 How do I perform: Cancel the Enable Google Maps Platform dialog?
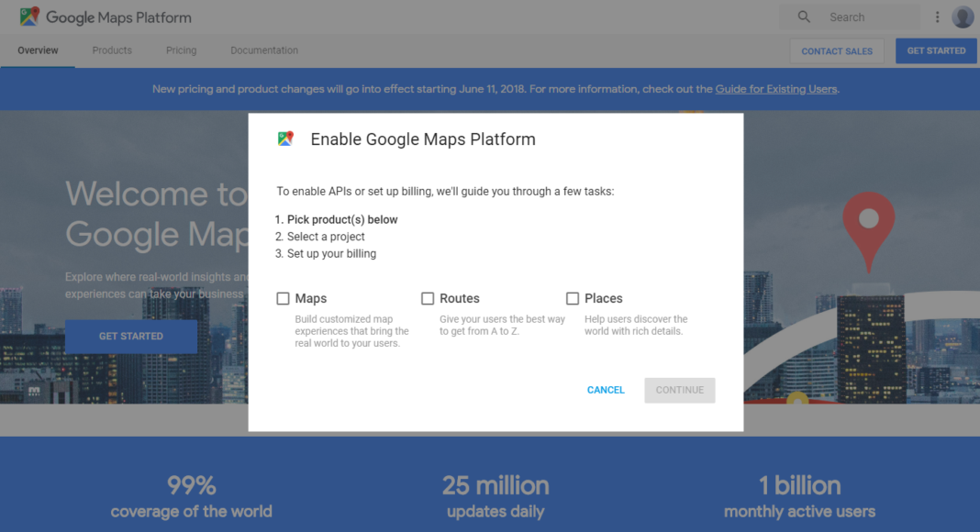click(606, 390)
